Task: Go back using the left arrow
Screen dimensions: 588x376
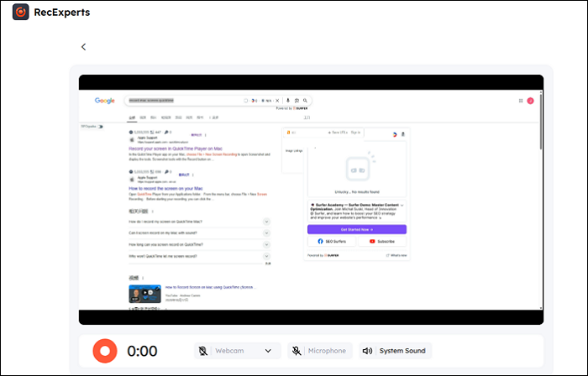Action: click(84, 47)
